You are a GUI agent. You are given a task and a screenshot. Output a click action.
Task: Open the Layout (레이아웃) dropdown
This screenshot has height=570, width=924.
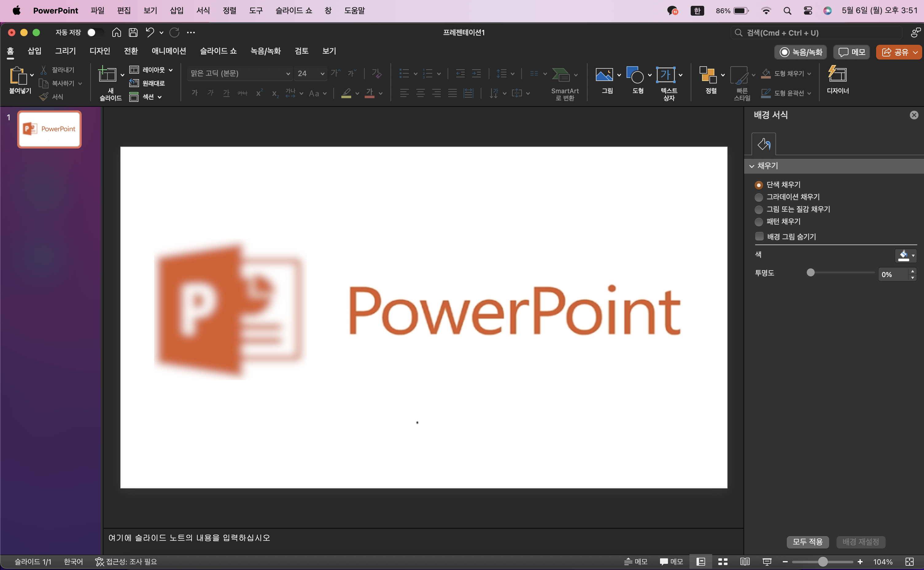click(x=151, y=70)
